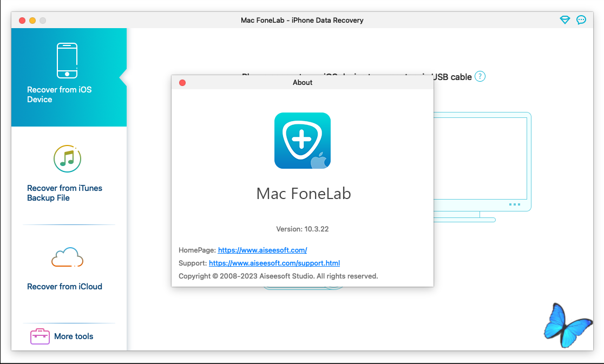The width and height of the screenshot is (604, 364).
Task: Select the 'Recover from iOS Device' label
Action: tap(60, 95)
